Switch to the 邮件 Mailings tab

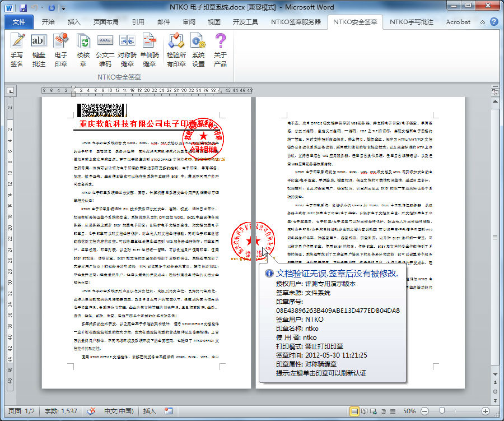pyautogui.click(x=164, y=22)
